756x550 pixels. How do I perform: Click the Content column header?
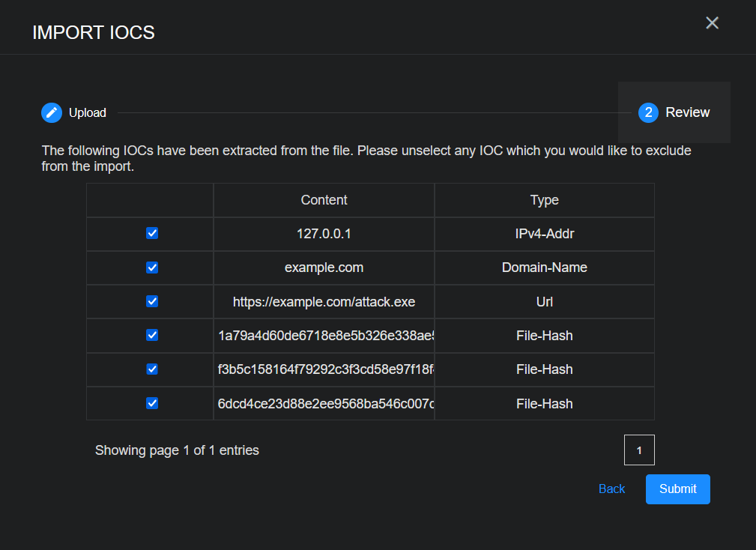coord(324,200)
